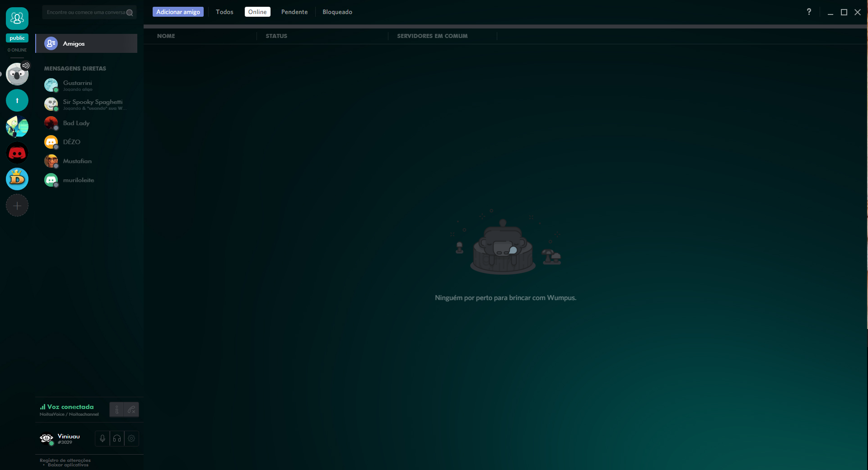
Task: Add a server with the plus button
Action: tap(17, 206)
